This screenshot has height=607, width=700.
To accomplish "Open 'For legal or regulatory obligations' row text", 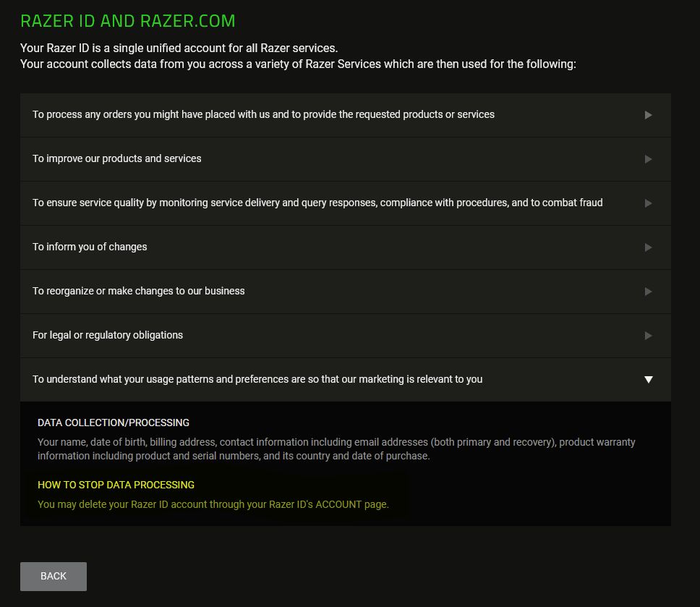I will pyautogui.click(x=108, y=335).
